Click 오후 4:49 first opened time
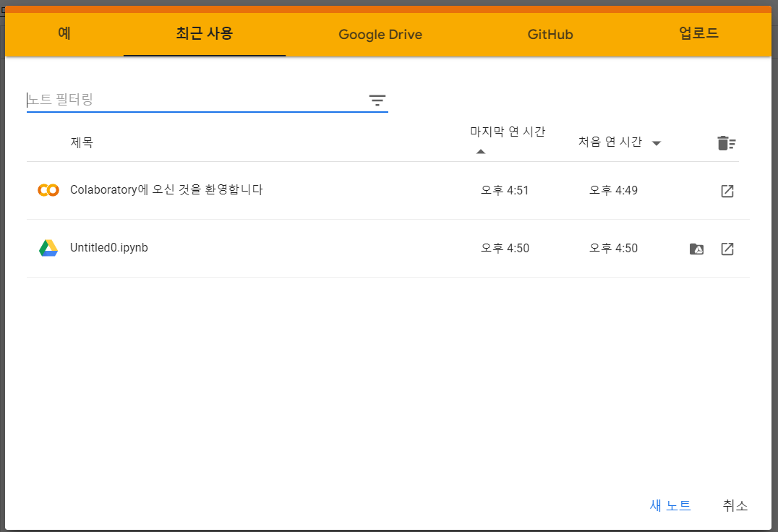This screenshot has height=532, width=778. 613,190
